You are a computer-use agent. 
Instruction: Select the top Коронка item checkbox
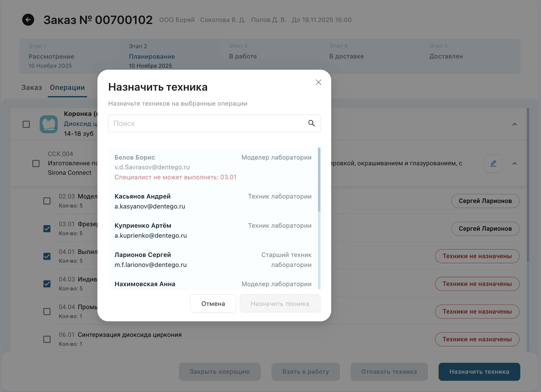[x=26, y=124]
